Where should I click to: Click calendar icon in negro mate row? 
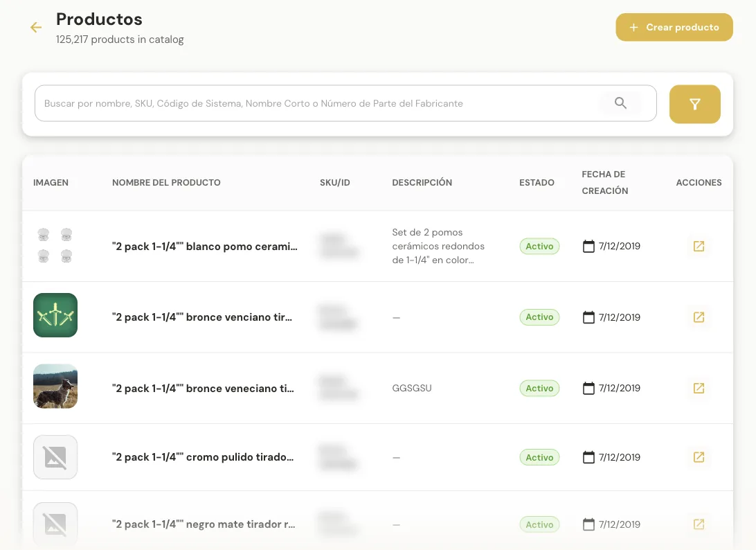(588, 524)
